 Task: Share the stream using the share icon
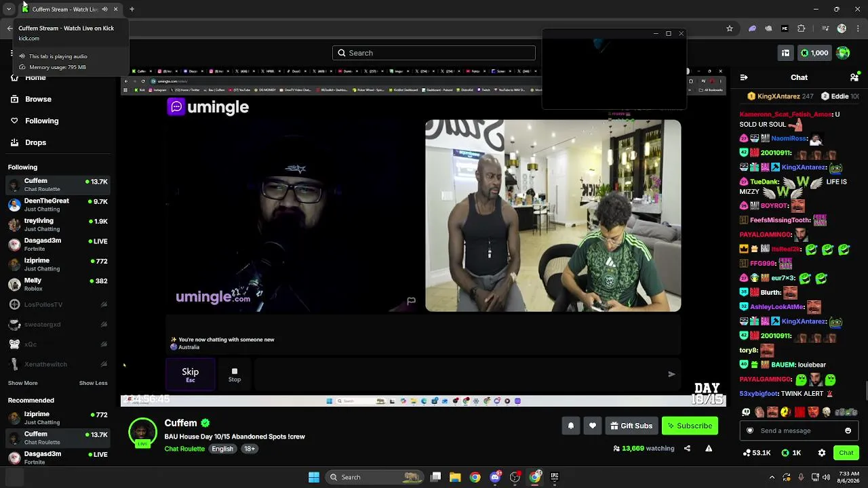[687, 448]
